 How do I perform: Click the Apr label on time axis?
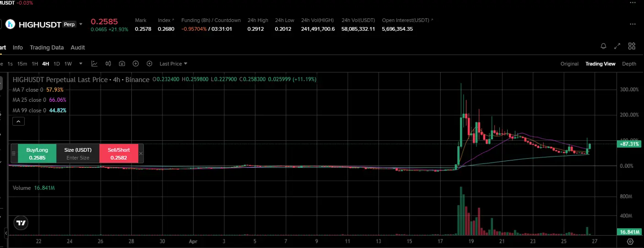coord(193,241)
